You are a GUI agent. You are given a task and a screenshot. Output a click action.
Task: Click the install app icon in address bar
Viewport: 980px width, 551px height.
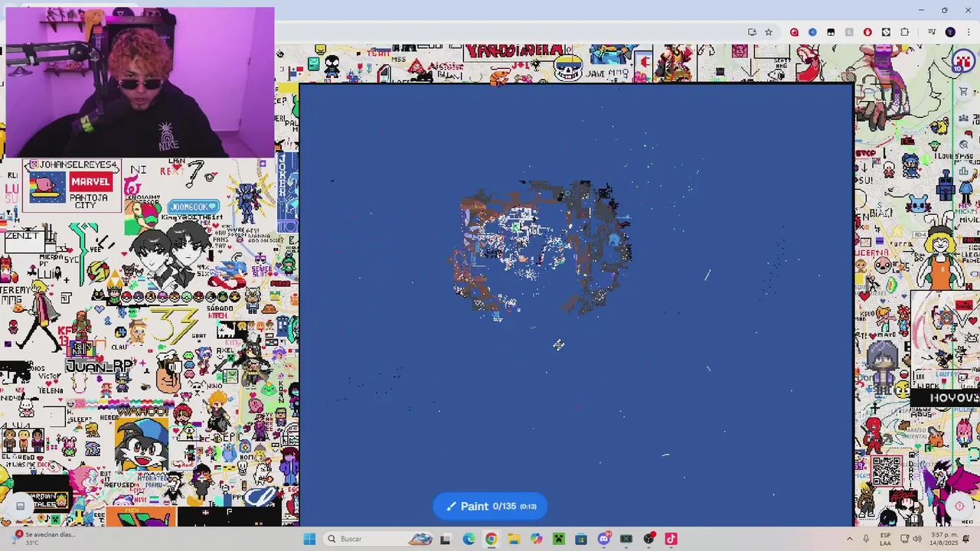point(752,32)
